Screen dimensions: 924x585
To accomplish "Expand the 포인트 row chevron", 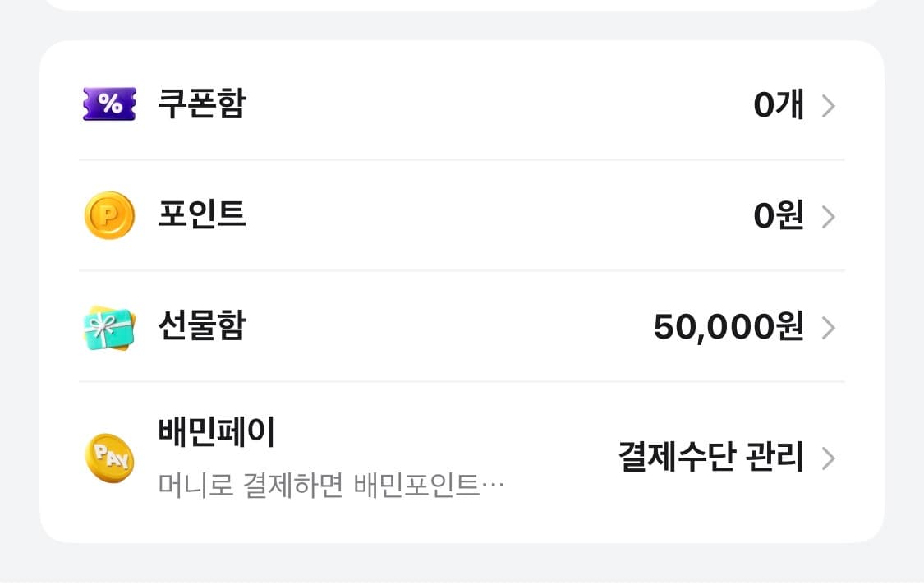I will click(x=829, y=217).
